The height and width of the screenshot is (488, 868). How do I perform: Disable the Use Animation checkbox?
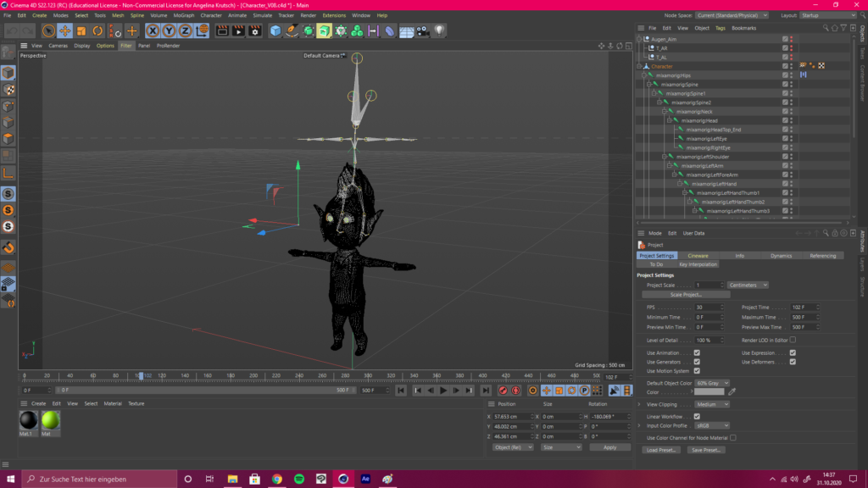pyautogui.click(x=697, y=352)
